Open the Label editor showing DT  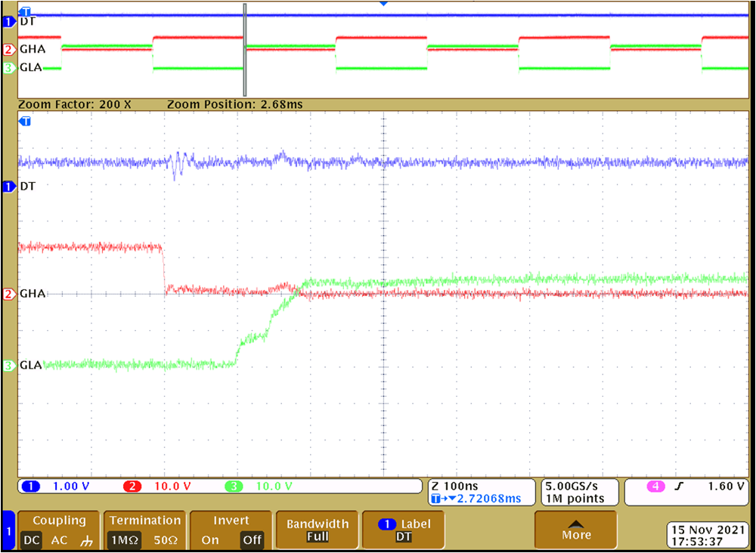coord(403,529)
